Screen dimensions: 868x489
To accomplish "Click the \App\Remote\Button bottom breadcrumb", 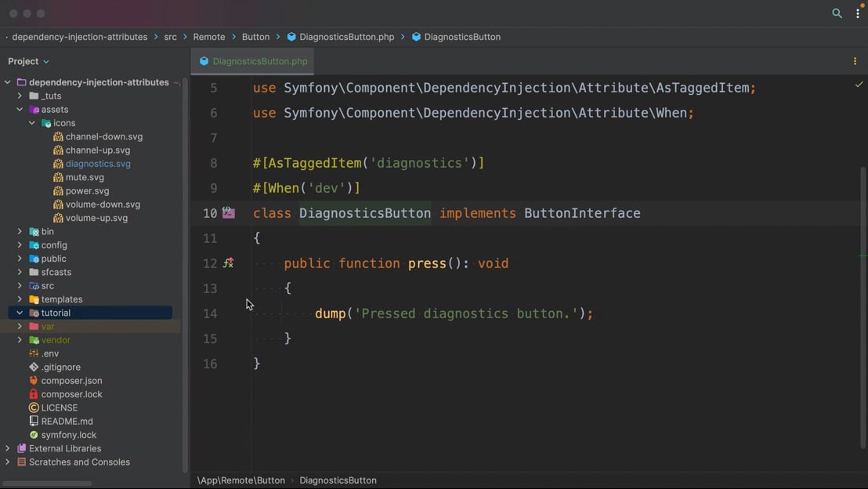I will [241, 480].
